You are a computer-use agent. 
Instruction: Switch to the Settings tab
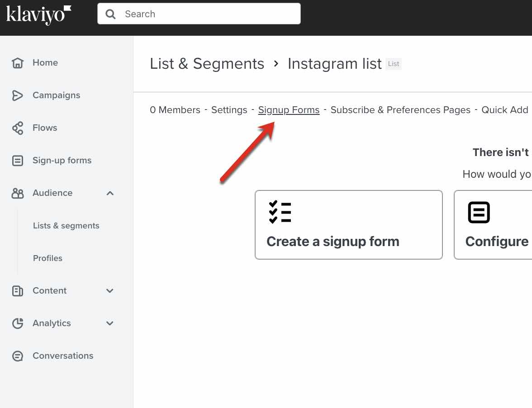229,110
